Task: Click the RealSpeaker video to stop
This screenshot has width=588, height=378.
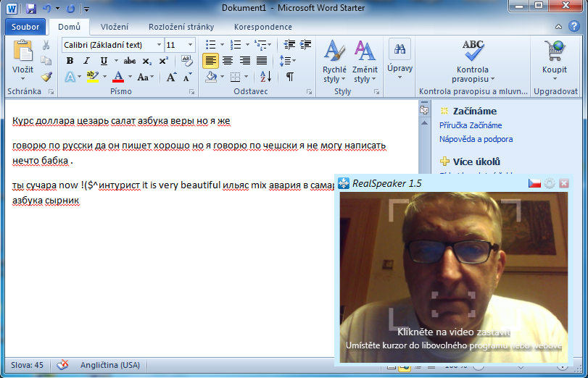Action: [454, 277]
